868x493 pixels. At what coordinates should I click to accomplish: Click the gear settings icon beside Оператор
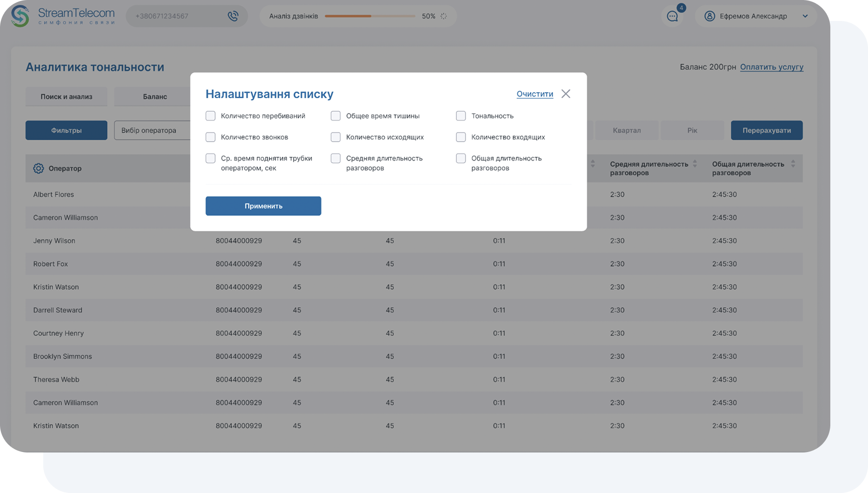(x=39, y=169)
